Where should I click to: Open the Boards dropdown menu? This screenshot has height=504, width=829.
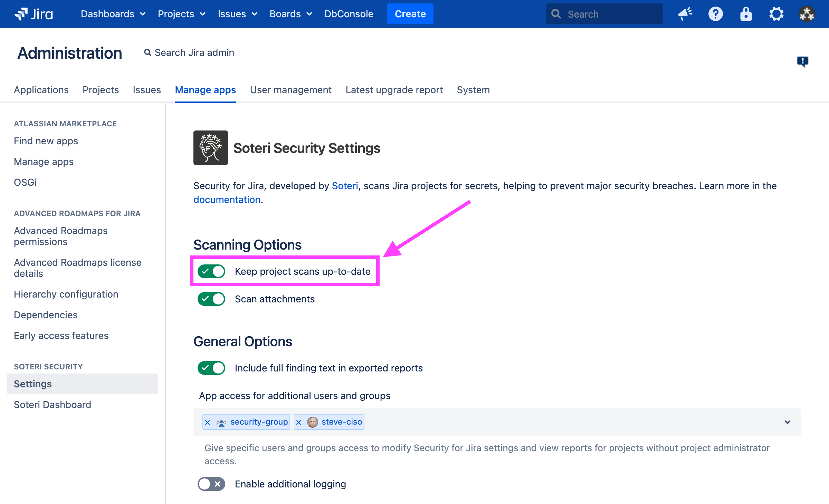pyautogui.click(x=290, y=14)
